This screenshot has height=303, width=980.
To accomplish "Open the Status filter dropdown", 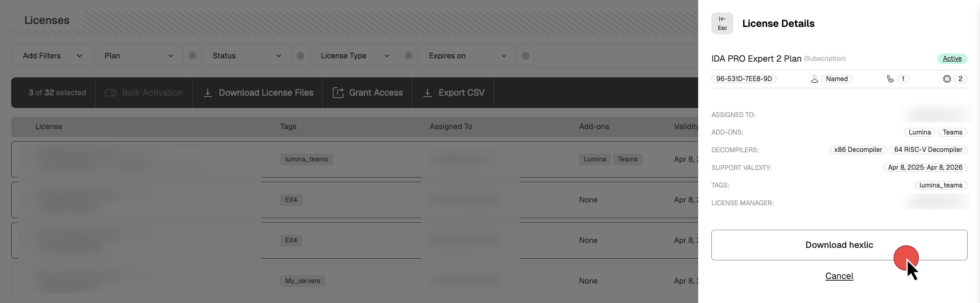I will pyautogui.click(x=247, y=56).
